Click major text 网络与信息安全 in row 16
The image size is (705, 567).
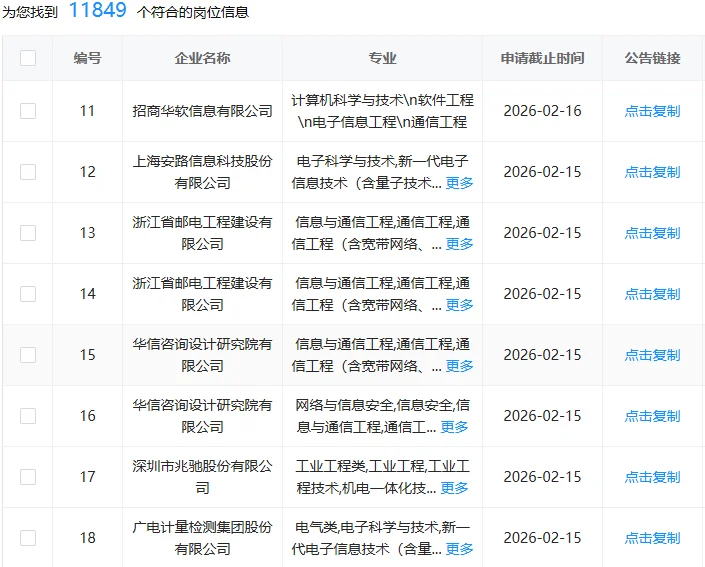tap(344, 405)
